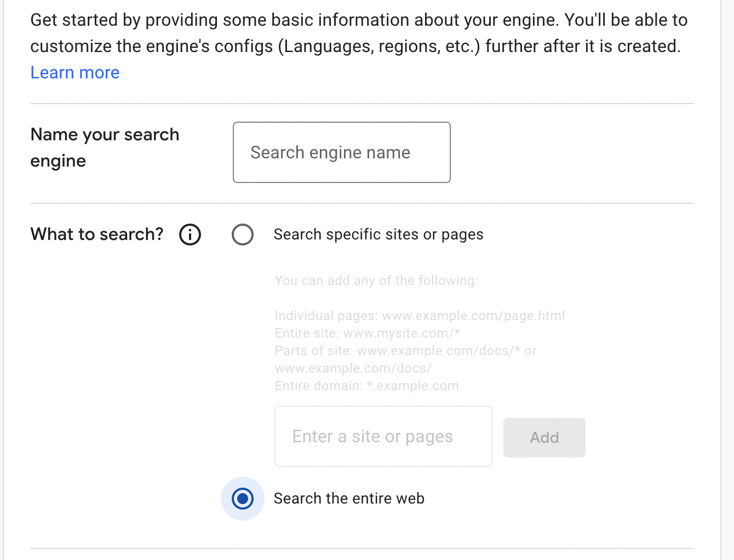Click the 'Entire site: www.mysite.com/*' example

(367, 333)
